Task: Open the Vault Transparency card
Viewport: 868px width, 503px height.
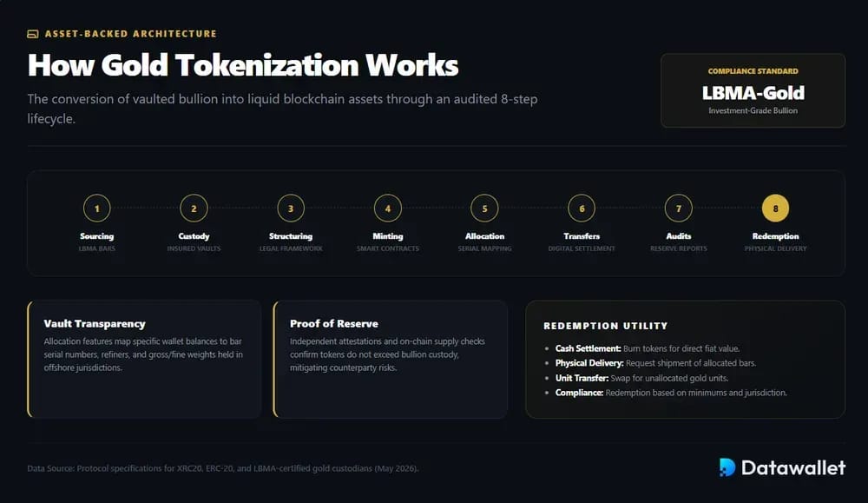Action: click(144, 359)
